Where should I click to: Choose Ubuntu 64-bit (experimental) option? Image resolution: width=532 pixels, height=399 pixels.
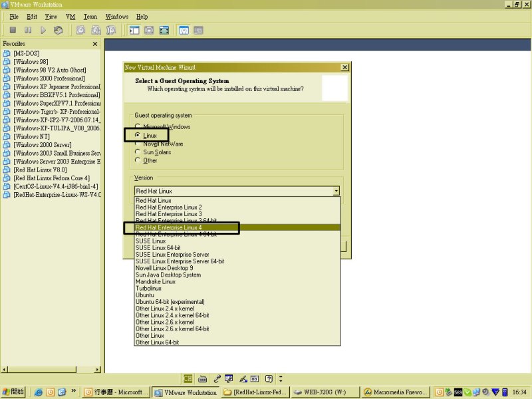point(237,302)
